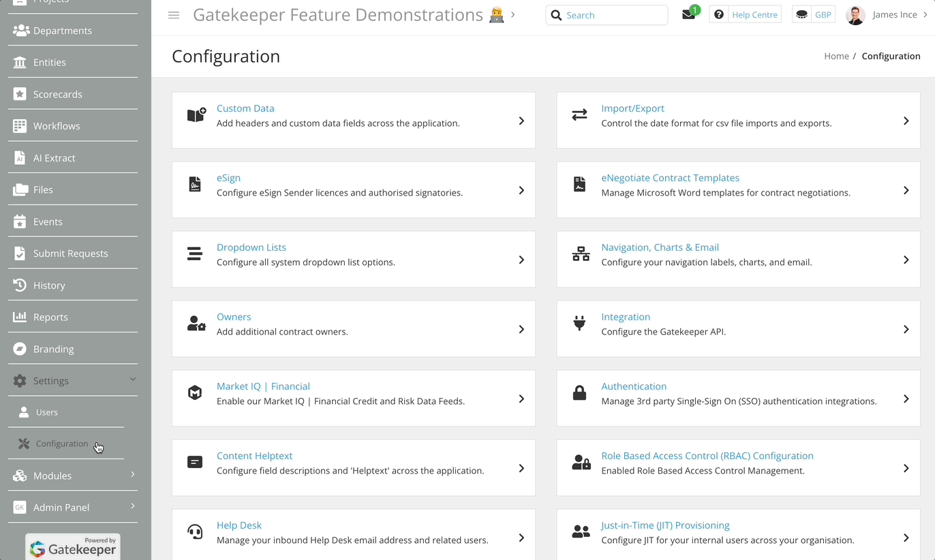Click the chevron next to Gatekeeper title
This screenshot has width=935, height=560.
(513, 14)
